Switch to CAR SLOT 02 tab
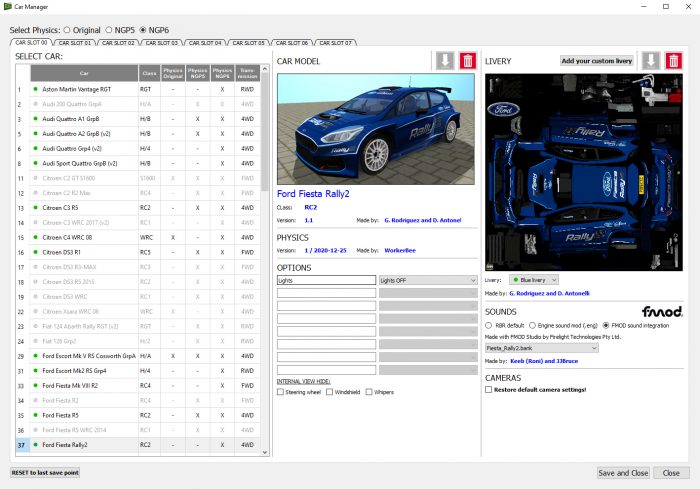This screenshot has width=700, height=489. [118, 43]
